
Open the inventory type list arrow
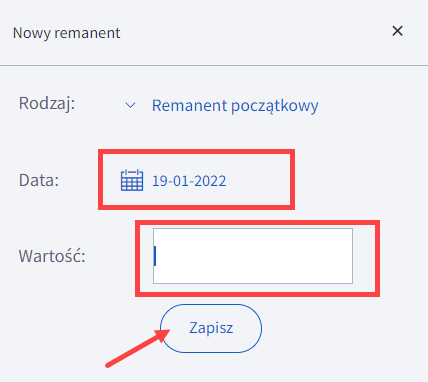(x=130, y=105)
